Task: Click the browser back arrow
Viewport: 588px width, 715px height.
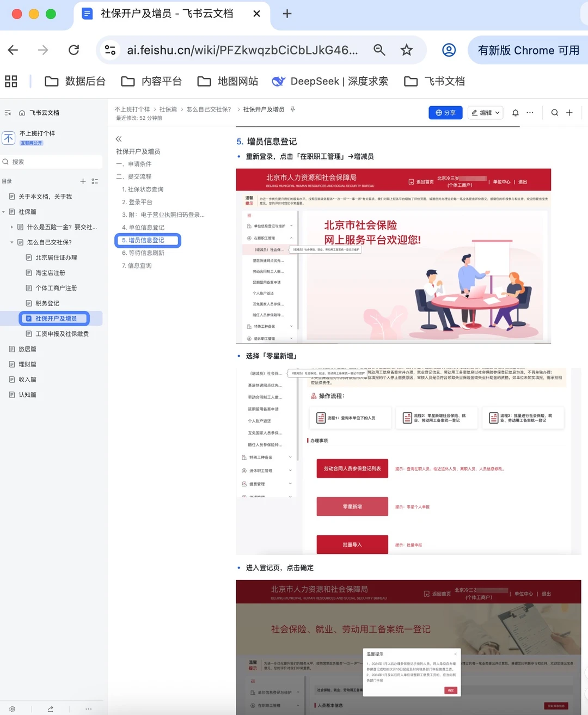Action: [13, 50]
